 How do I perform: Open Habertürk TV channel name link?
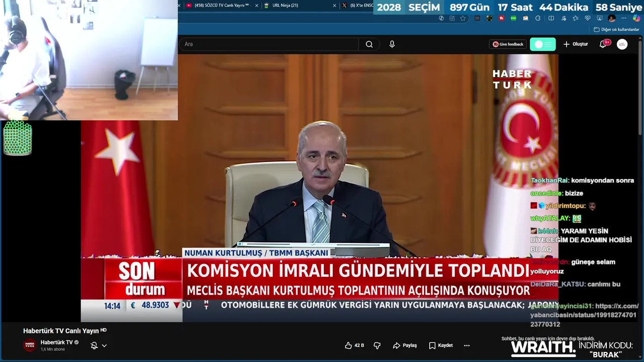click(x=57, y=342)
